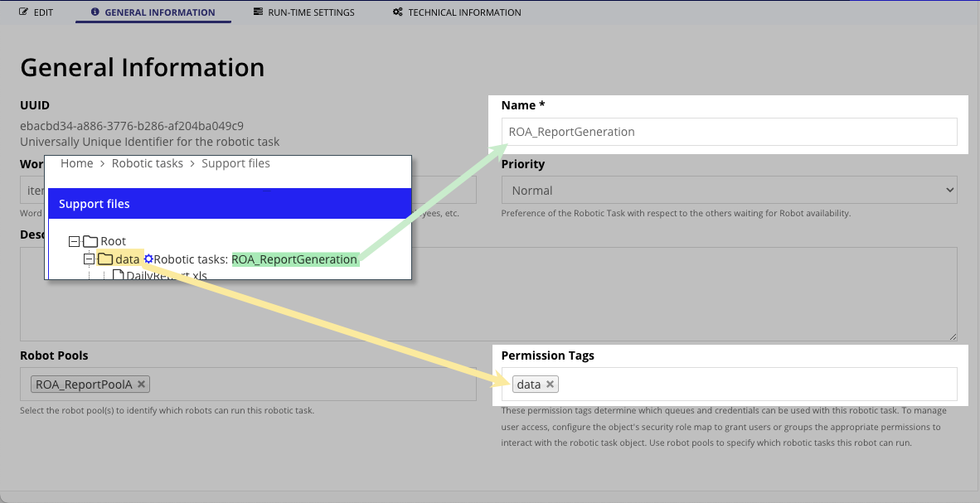Remove the data permission tag
This screenshot has width=980, height=503.
[x=550, y=385]
